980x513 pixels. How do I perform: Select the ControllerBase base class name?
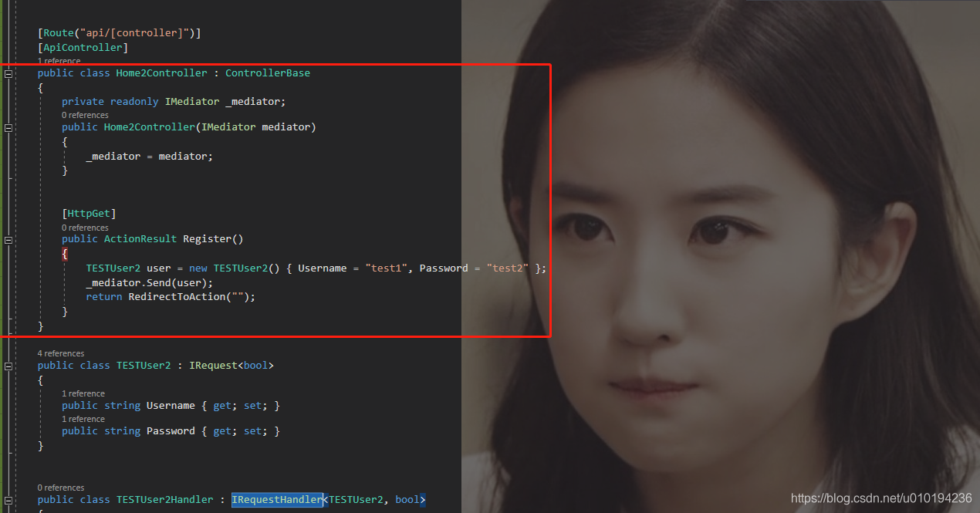(x=268, y=73)
